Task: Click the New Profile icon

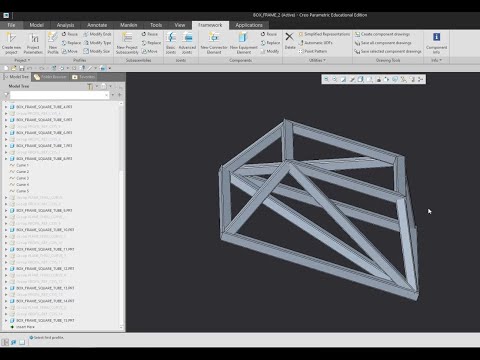Action: [53, 38]
